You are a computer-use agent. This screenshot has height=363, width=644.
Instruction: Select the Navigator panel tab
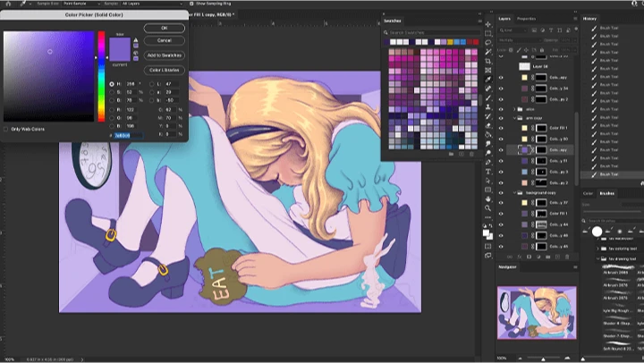click(x=508, y=267)
